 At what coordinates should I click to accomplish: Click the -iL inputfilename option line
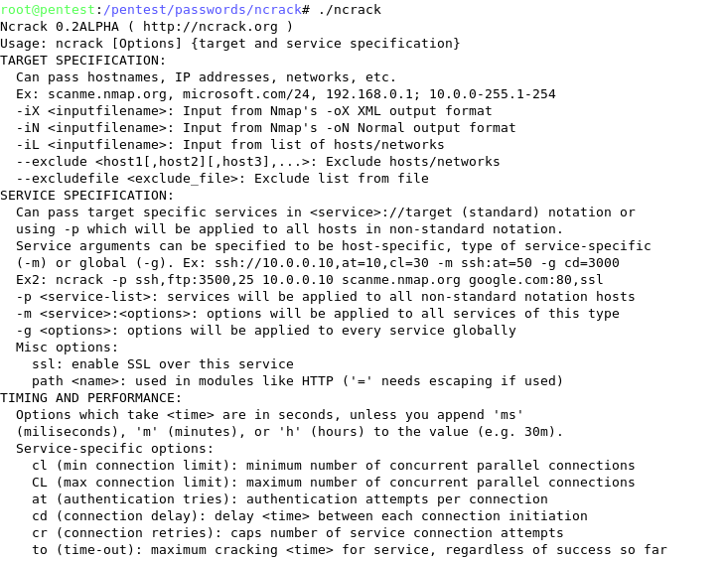tap(229, 145)
